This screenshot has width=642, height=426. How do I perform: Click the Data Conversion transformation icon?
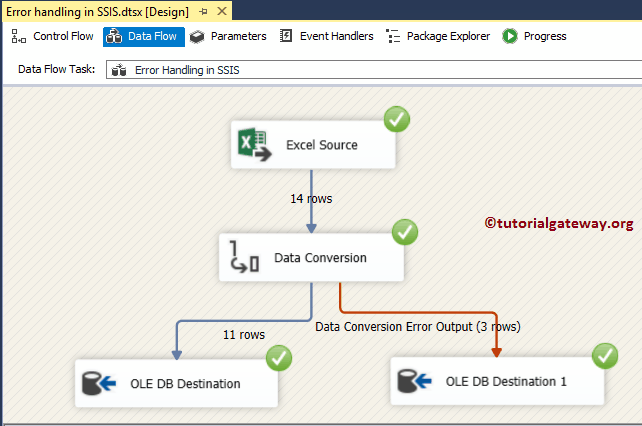tap(244, 257)
